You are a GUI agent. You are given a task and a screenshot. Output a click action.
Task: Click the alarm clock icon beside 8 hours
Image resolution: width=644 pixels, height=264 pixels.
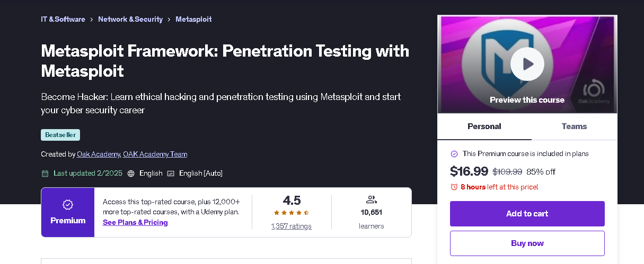(454, 187)
